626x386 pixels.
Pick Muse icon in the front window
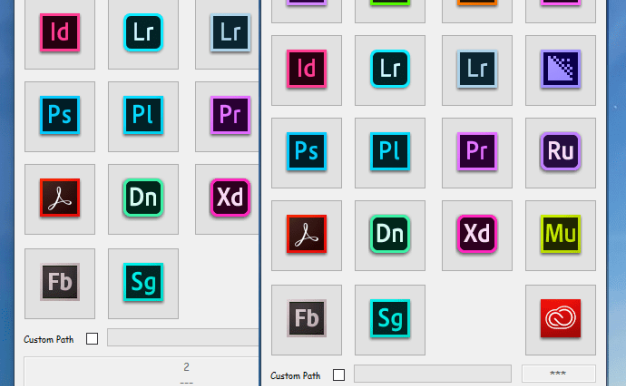561,235
